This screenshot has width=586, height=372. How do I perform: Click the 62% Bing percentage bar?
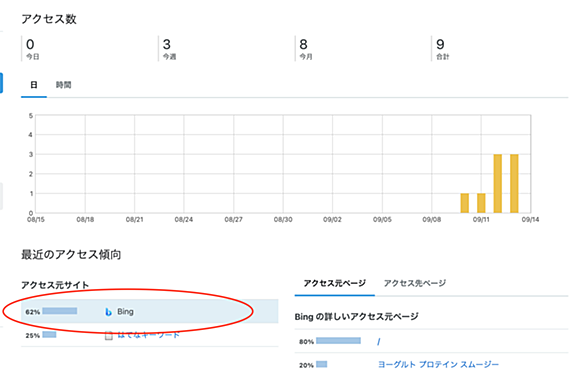click(60, 311)
